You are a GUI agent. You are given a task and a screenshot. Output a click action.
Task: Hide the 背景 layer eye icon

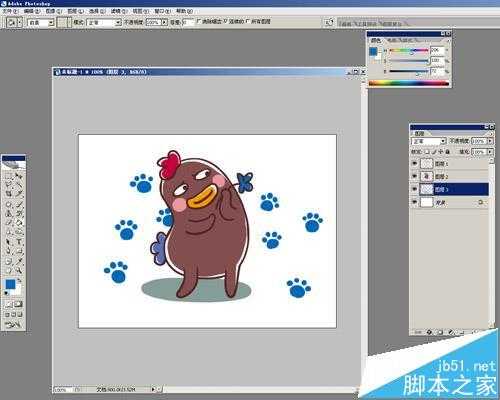[414, 202]
